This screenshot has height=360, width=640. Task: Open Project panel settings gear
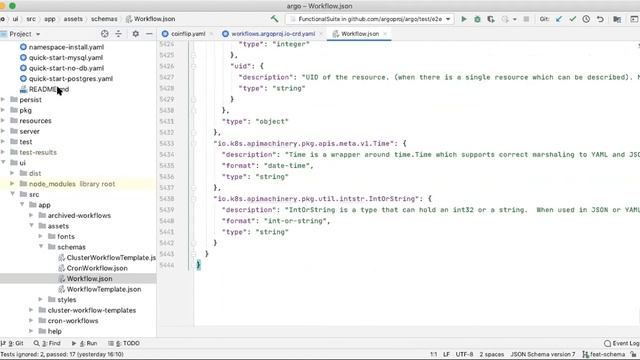(x=136, y=34)
